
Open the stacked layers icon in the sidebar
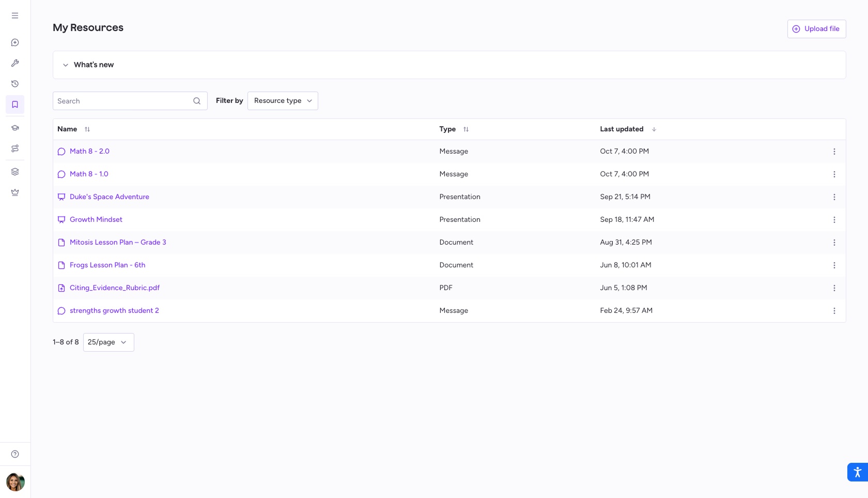[15, 172]
